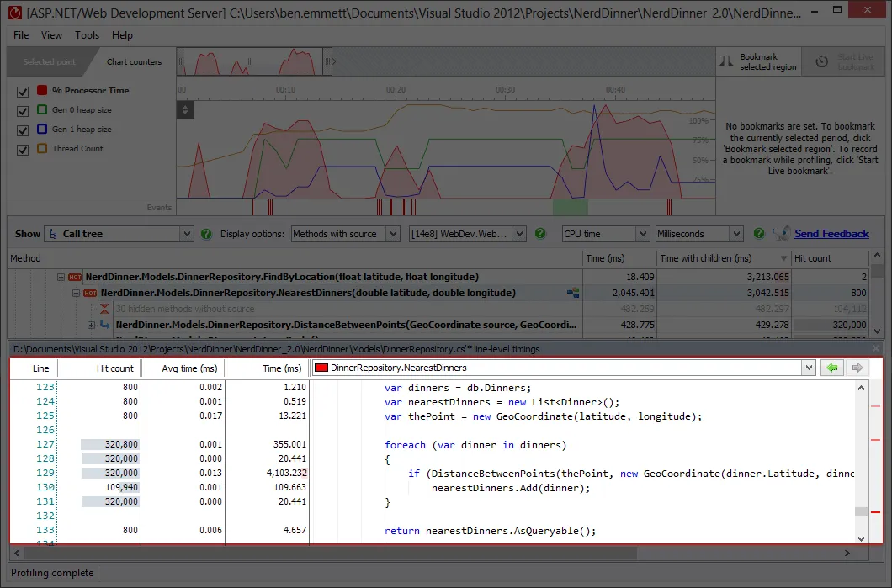The width and height of the screenshot is (892, 588).
Task: Open the Call tree Show dropdown
Action: [119, 234]
